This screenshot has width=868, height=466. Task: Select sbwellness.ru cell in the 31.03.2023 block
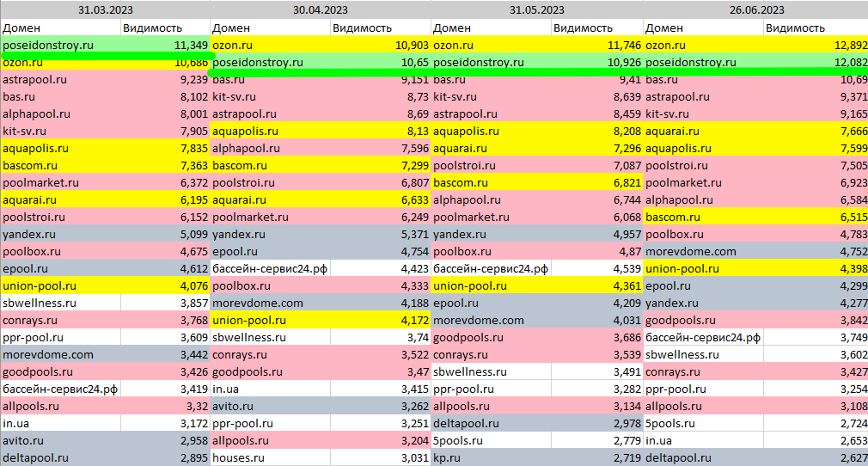coord(60,303)
